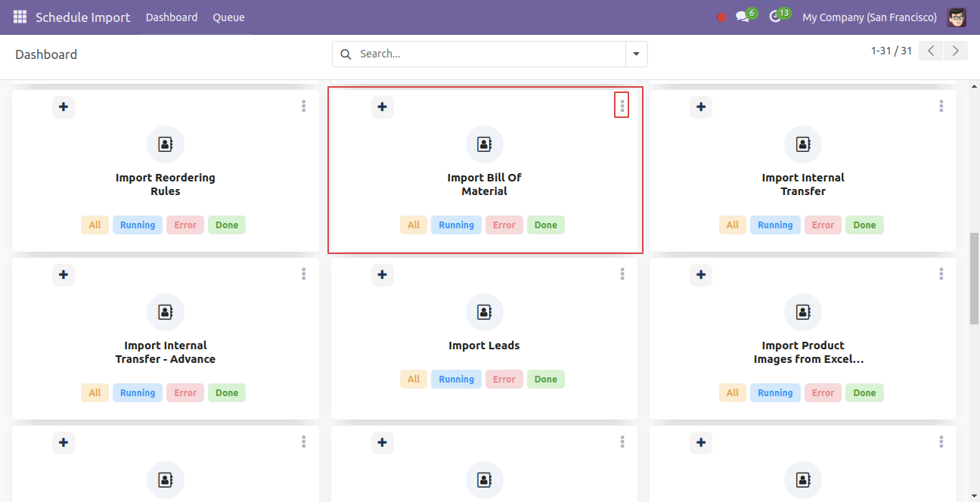
Task: Open kebab menu on Import Internal Transfer card
Action: pyautogui.click(x=941, y=107)
